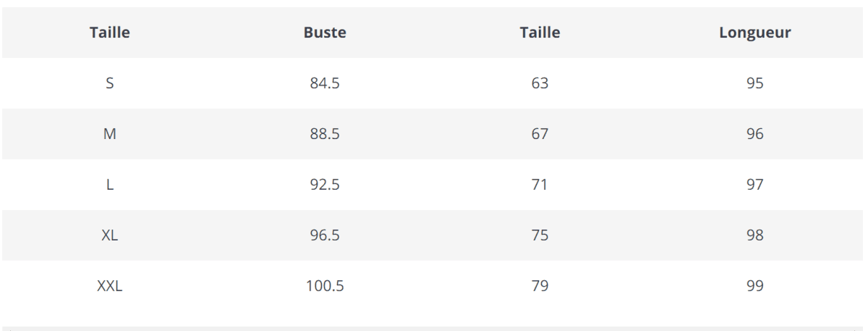This screenshot has height=331, width=868.
Task: Click length value 98
Action: (x=754, y=235)
